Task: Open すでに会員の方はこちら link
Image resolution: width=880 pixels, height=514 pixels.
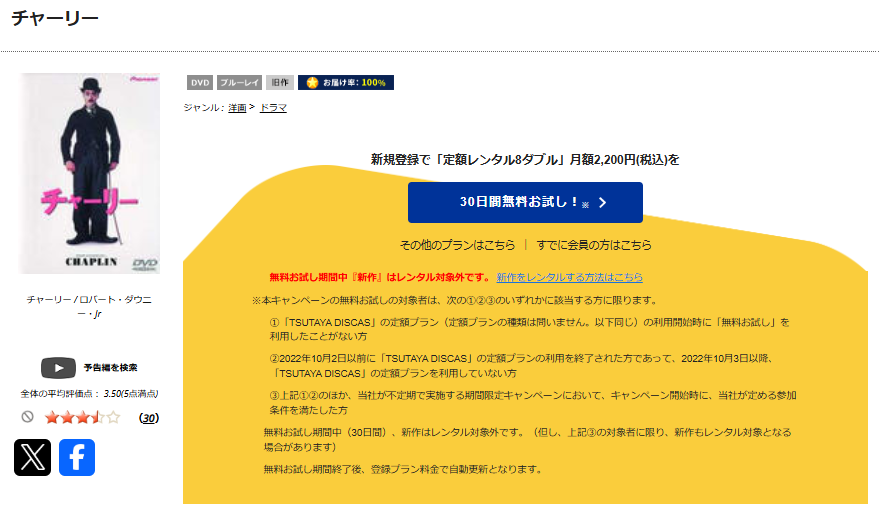Action: (x=594, y=245)
